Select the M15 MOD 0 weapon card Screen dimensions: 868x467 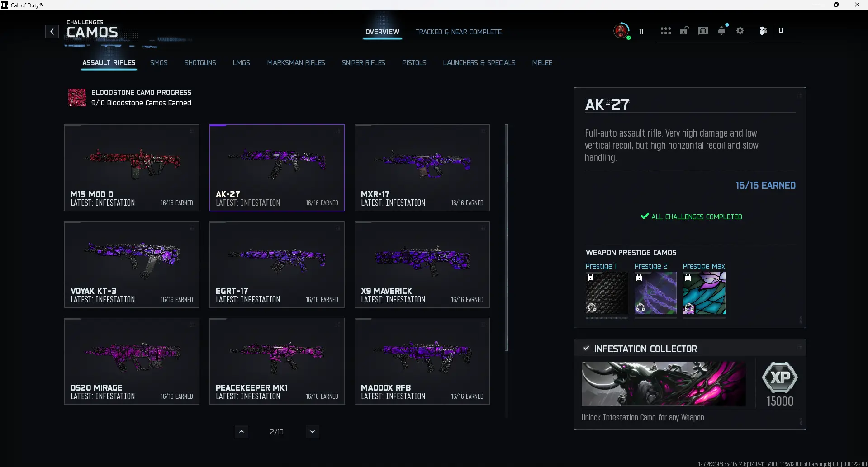132,168
